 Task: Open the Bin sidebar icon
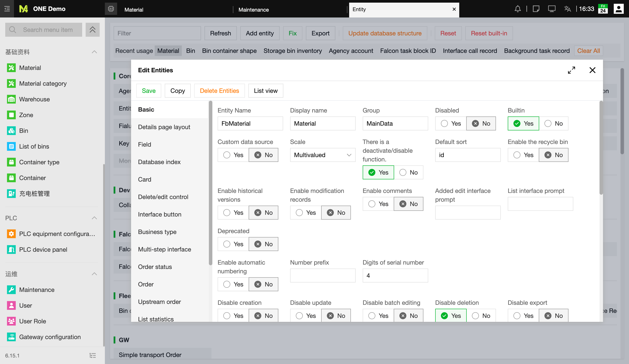pyautogui.click(x=11, y=131)
